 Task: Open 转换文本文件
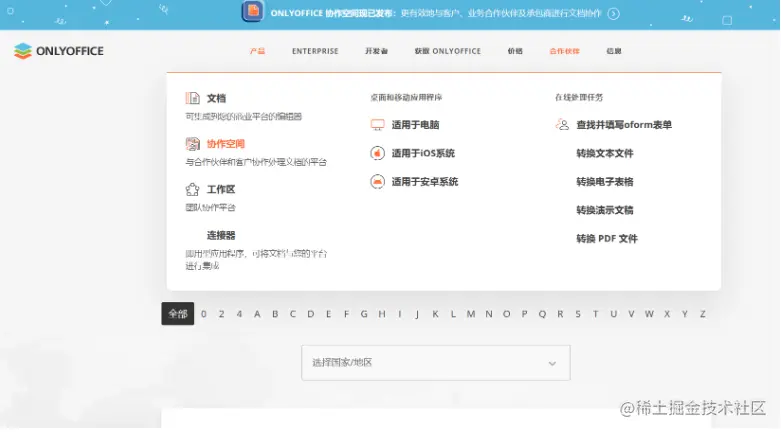[x=605, y=153]
